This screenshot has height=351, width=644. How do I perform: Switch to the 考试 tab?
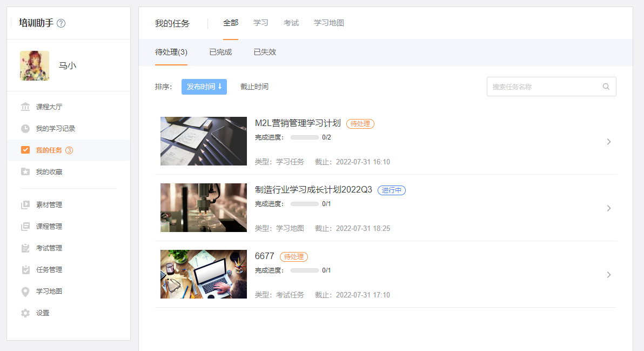pyautogui.click(x=291, y=23)
